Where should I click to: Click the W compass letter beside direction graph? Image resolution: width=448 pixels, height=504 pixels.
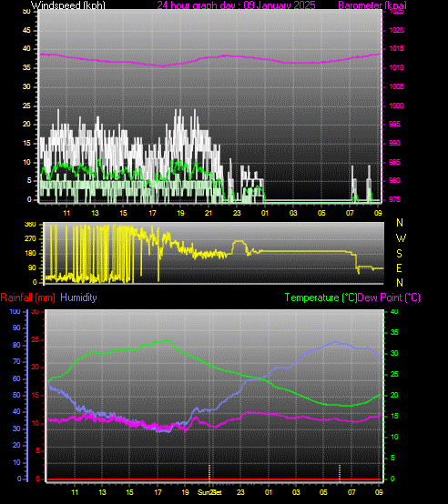click(x=401, y=238)
